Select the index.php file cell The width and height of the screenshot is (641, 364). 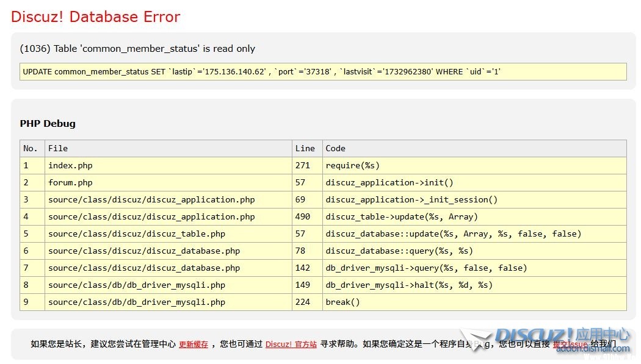(x=70, y=165)
